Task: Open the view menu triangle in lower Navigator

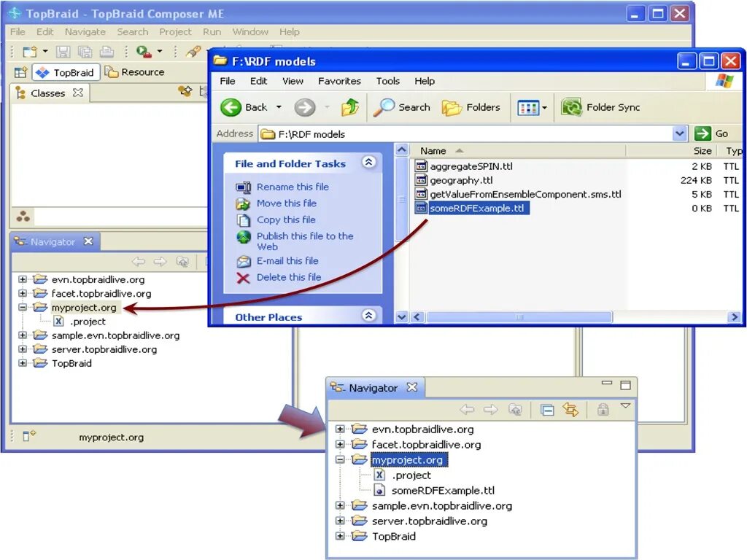Action: (625, 405)
